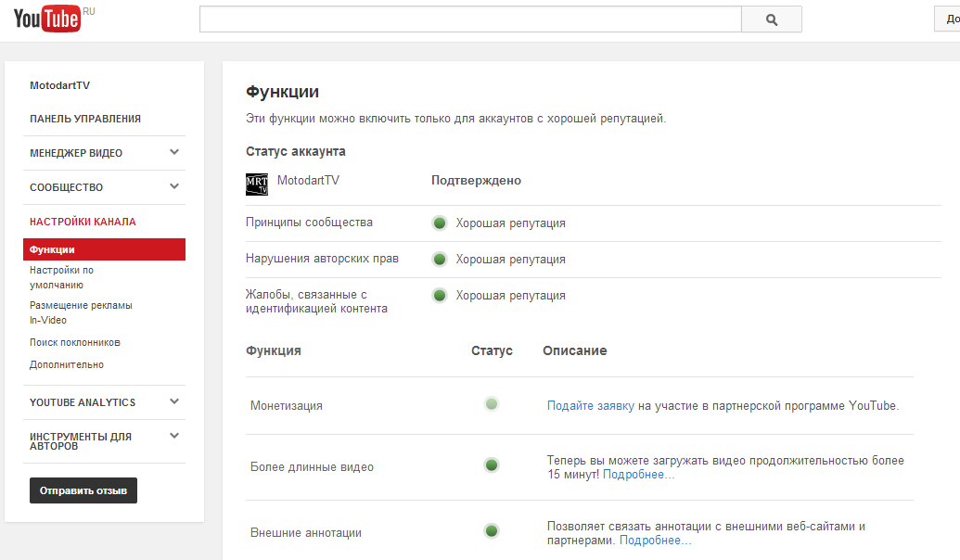Click the Внешние аннотации function name
The height and width of the screenshot is (560, 960).
[x=305, y=533]
